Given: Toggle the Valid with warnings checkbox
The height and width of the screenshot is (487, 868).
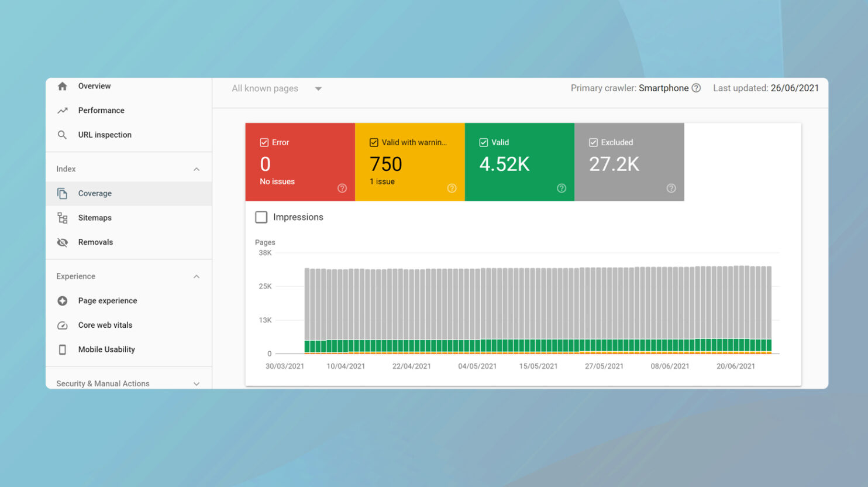Looking at the screenshot, I should pyautogui.click(x=374, y=142).
